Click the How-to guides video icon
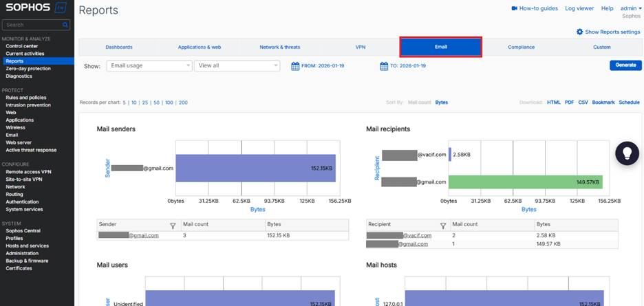Viewport: 644px width, 306px height. click(514, 8)
